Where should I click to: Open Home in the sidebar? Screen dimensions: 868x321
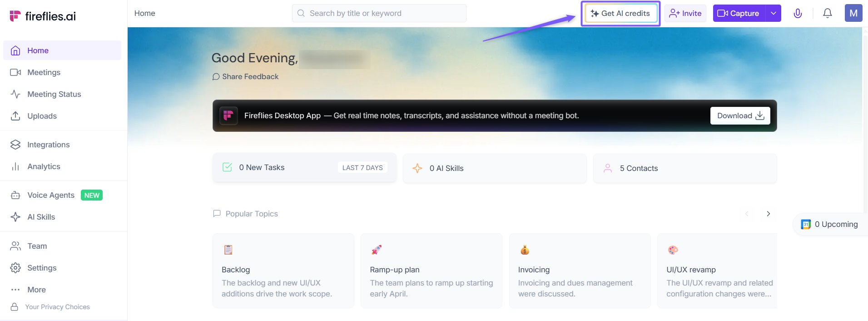tap(62, 50)
